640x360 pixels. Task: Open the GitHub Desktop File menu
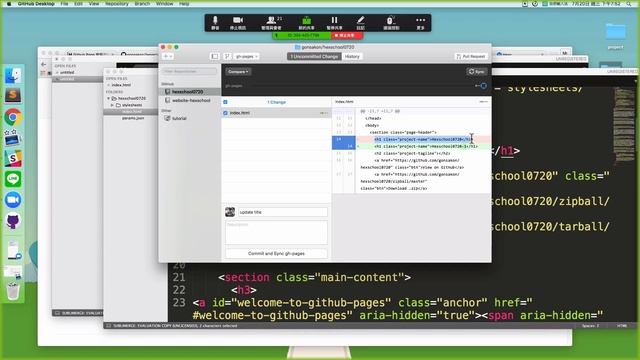tap(64, 3)
